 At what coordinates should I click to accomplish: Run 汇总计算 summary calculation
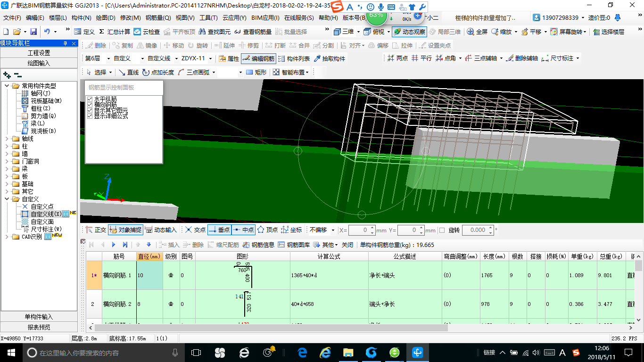[x=114, y=32]
